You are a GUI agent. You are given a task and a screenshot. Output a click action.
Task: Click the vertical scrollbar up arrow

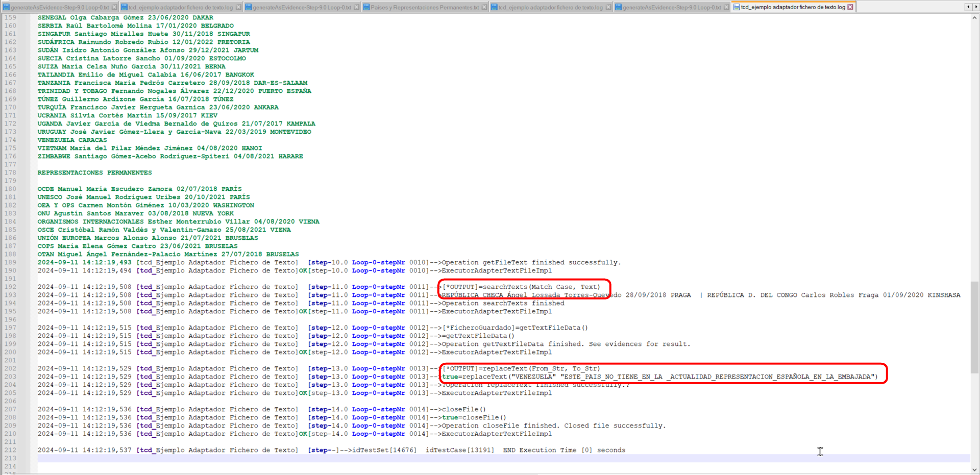click(974, 18)
